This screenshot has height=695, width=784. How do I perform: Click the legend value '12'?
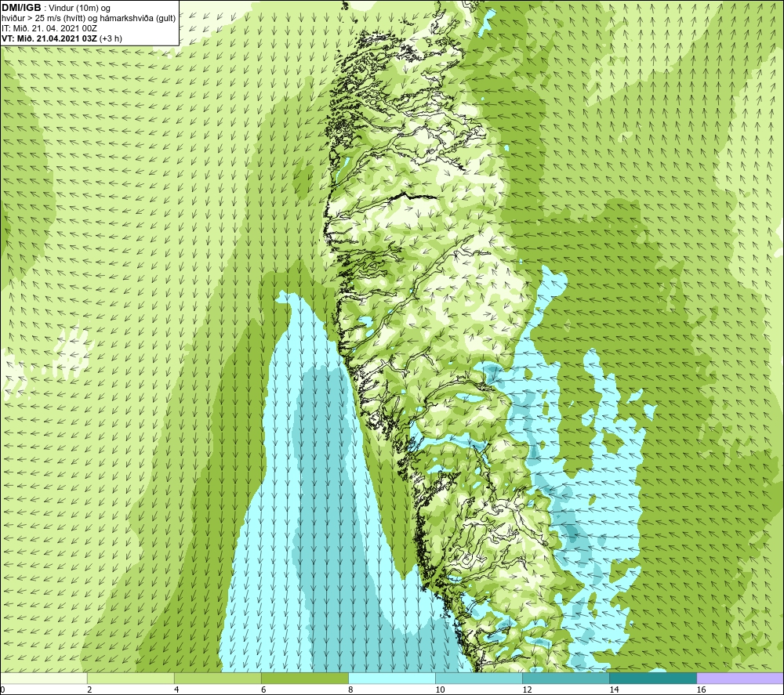coord(527,690)
